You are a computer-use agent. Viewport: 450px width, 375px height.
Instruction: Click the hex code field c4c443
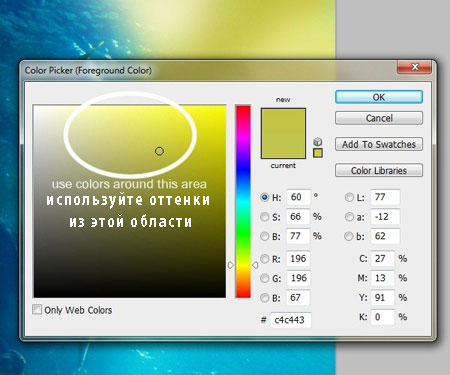(x=291, y=320)
